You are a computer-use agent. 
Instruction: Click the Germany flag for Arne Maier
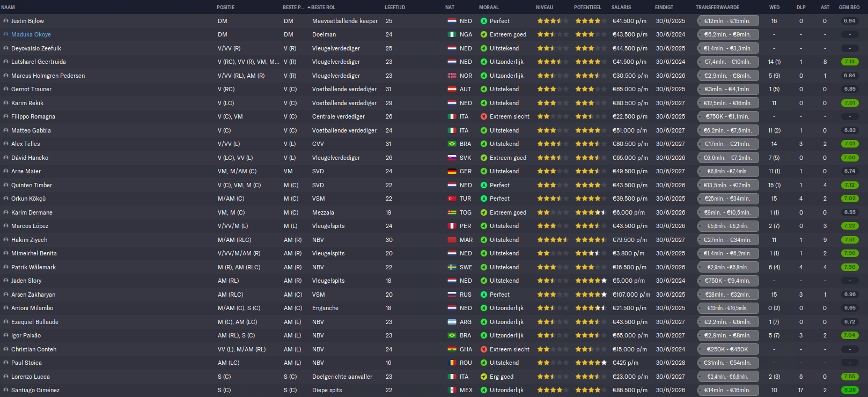[452, 171]
